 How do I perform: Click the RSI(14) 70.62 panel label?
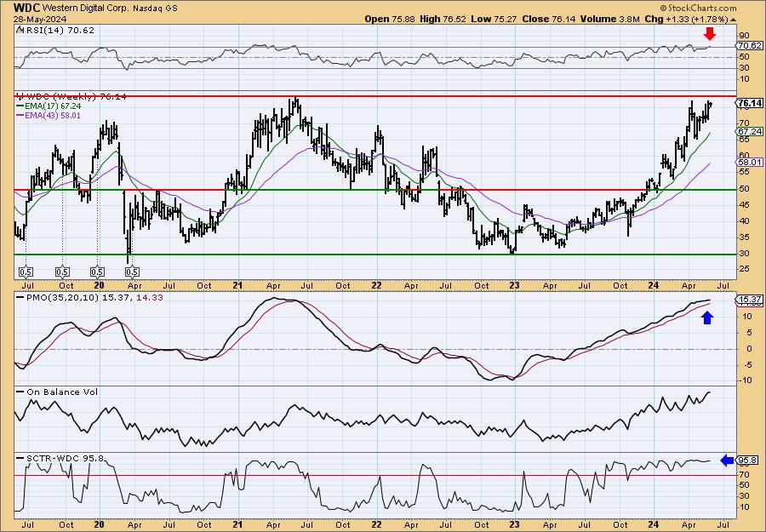click(55, 30)
